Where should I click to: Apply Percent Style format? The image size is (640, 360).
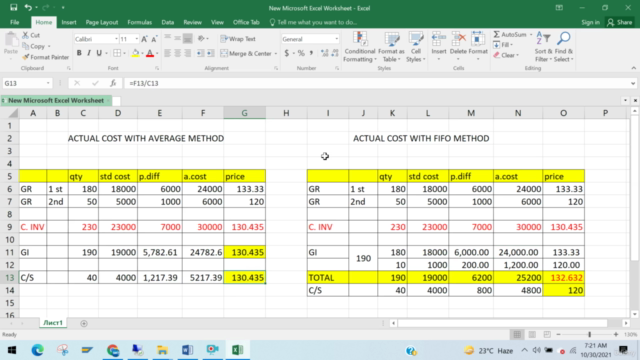click(301, 53)
